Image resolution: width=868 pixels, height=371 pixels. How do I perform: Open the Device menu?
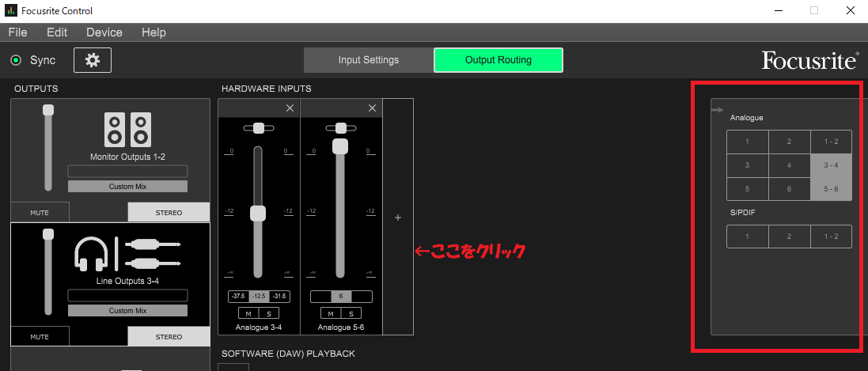(104, 32)
